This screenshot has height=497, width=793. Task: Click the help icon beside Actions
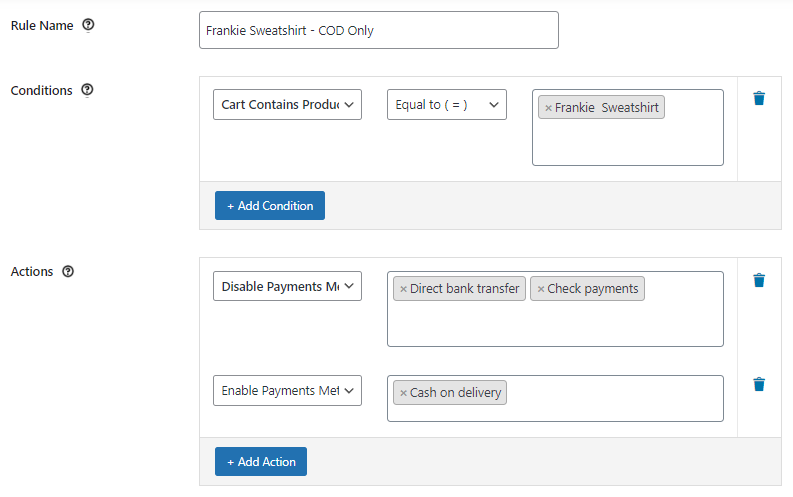pos(68,271)
